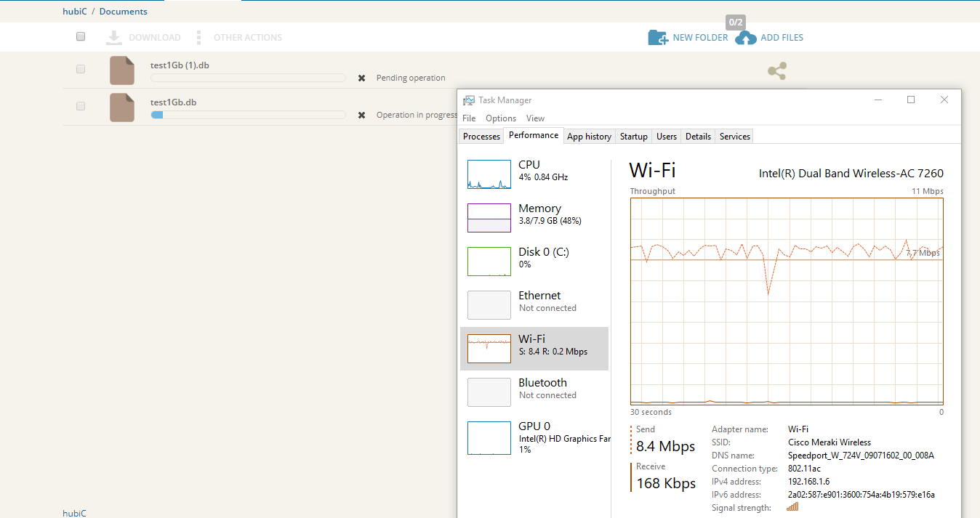Image resolution: width=980 pixels, height=518 pixels.
Task: Click the connection type 802.11ac value
Action: pyautogui.click(x=804, y=469)
